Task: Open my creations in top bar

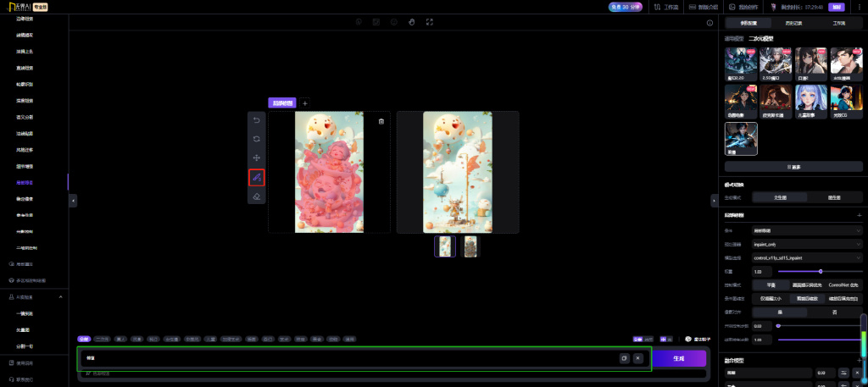Action: click(742, 7)
